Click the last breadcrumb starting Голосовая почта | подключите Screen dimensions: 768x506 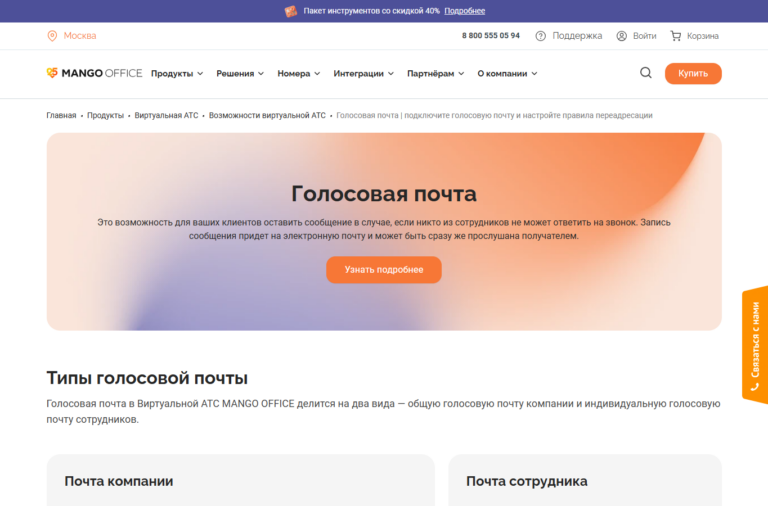[494, 116]
